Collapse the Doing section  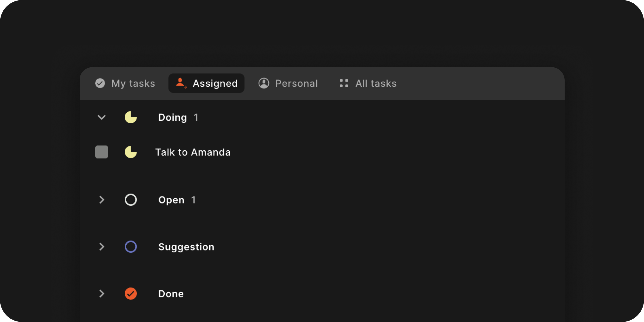tap(101, 117)
